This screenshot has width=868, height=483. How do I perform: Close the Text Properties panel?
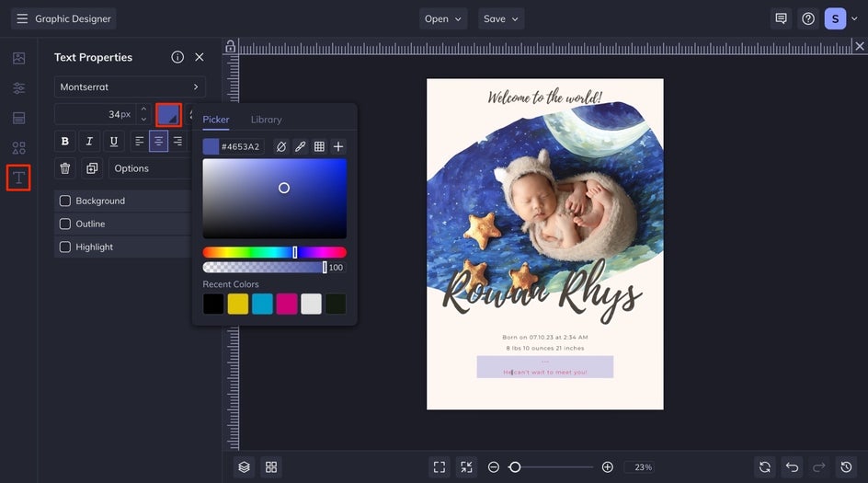click(200, 57)
